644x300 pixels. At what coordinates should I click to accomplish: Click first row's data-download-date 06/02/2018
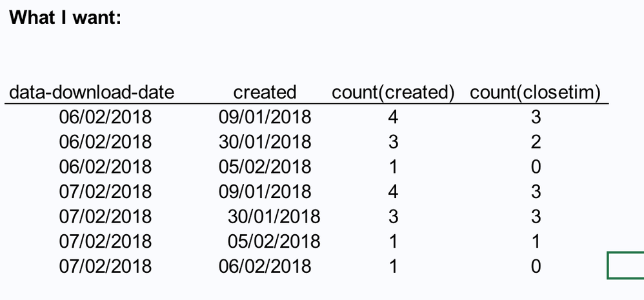point(105,117)
